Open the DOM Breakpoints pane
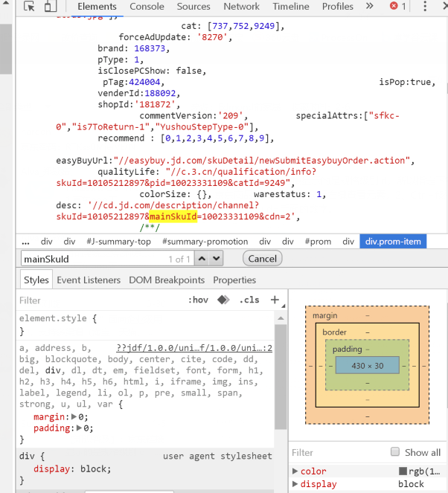 [167, 280]
